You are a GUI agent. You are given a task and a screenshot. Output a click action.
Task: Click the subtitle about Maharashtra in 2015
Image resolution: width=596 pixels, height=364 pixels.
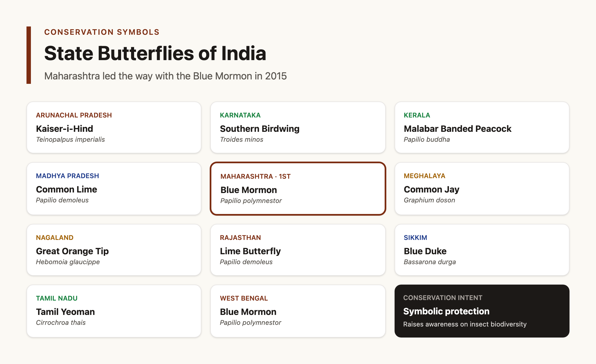(166, 76)
